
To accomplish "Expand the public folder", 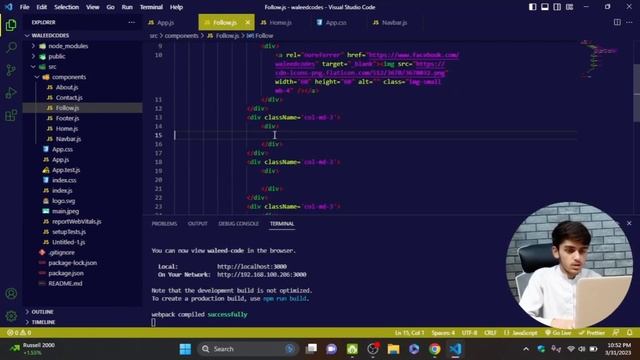I will pos(57,56).
